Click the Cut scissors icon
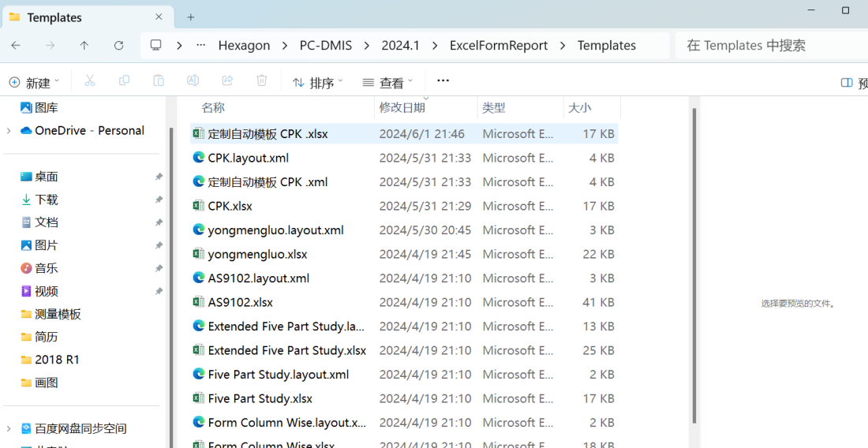868x448 pixels. 90,80
